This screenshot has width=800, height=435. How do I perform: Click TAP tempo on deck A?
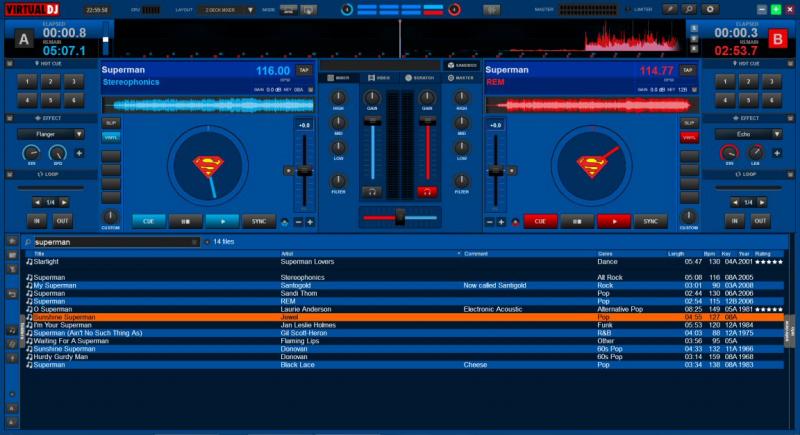[x=304, y=70]
